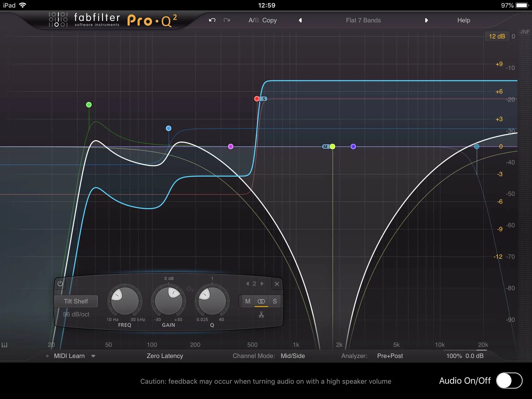Open the piano keyboard display icon

[x=4, y=345]
